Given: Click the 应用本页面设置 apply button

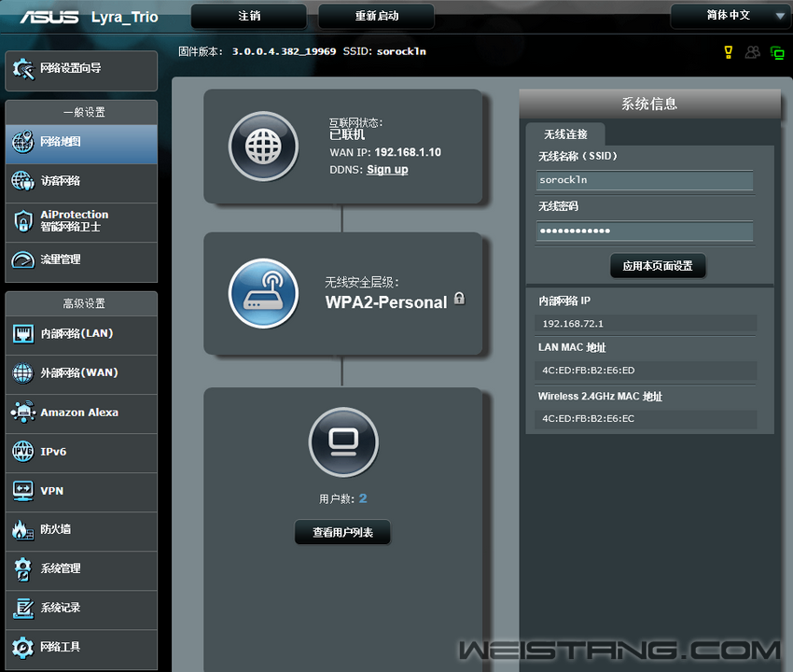Looking at the screenshot, I should coord(658,266).
